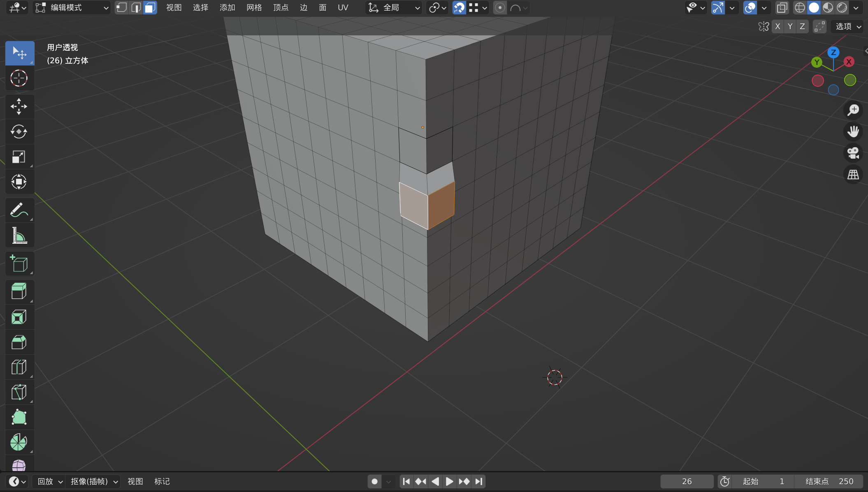The image size is (868, 492).
Task: Click the 选项 options button
Action: click(x=848, y=27)
